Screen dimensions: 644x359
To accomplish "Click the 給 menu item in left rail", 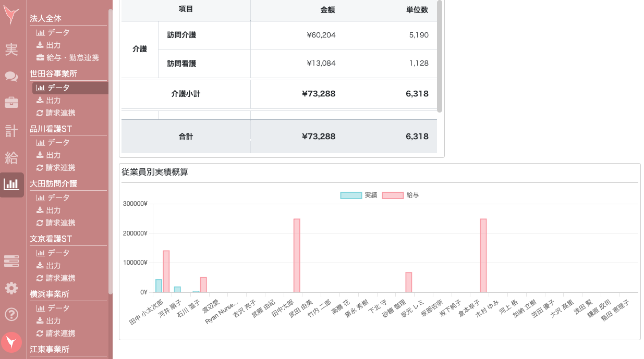I will pos(11,157).
